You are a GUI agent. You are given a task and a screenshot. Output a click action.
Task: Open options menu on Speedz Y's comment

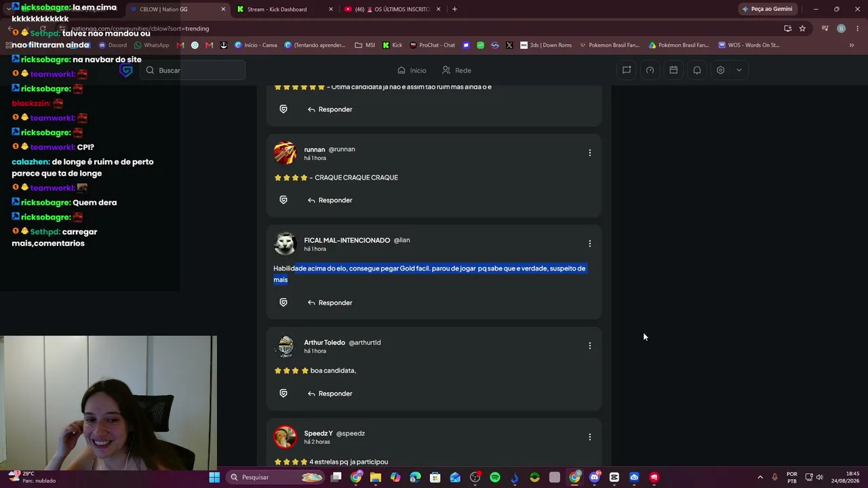590,437
